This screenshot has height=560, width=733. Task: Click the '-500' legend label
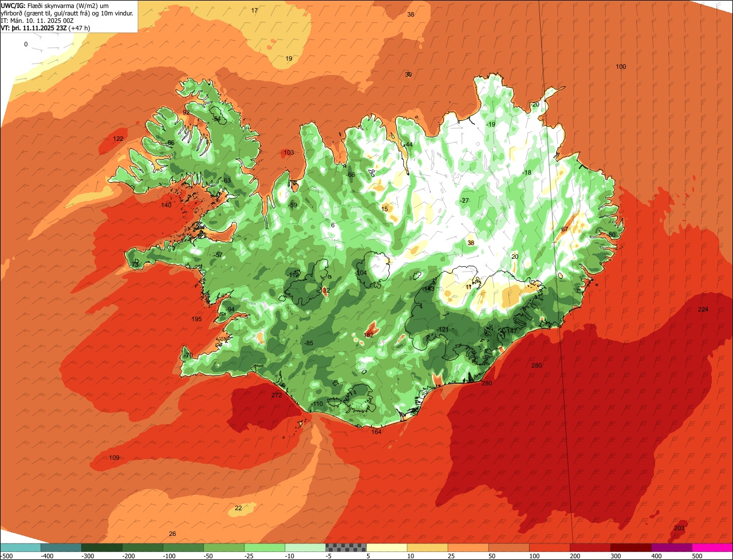[x=6, y=555]
